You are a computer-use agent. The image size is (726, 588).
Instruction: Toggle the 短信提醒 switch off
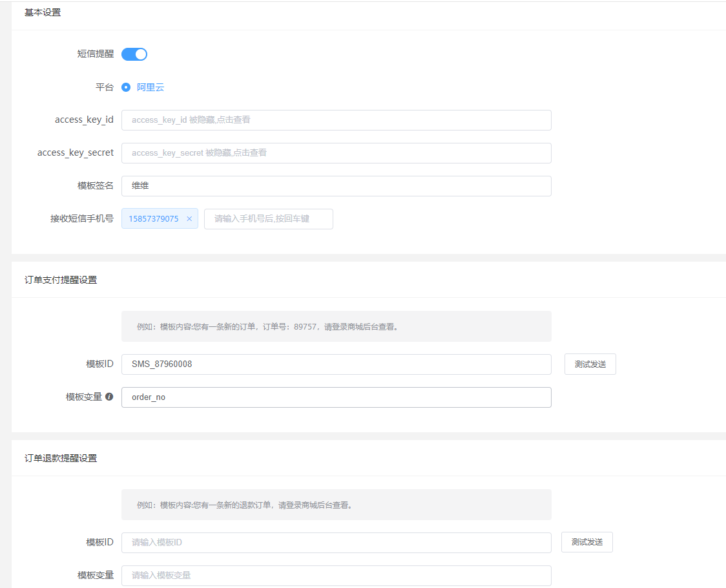(x=134, y=54)
